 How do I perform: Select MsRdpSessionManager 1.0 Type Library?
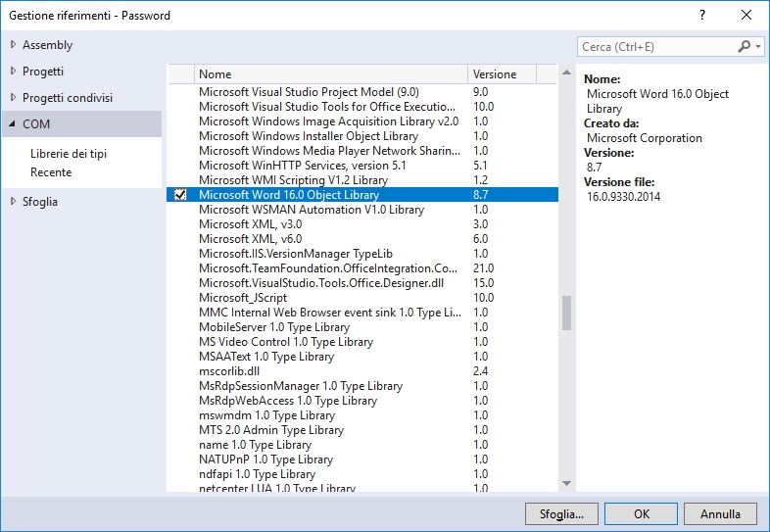click(x=361, y=386)
